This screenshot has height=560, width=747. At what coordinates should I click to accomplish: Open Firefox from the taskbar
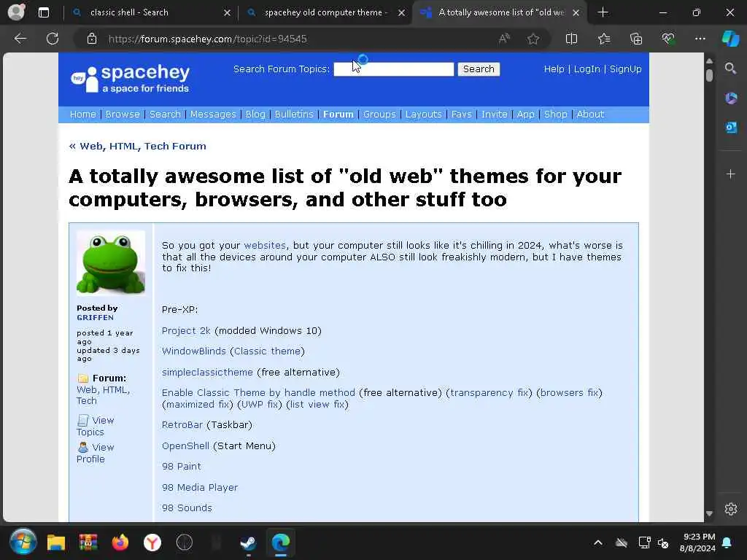[x=120, y=542]
